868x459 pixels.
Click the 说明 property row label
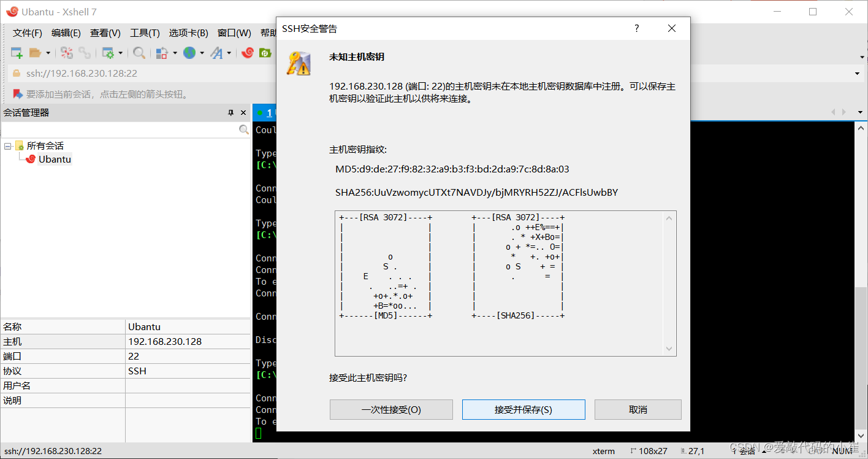pyautogui.click(x=12, y=401)
